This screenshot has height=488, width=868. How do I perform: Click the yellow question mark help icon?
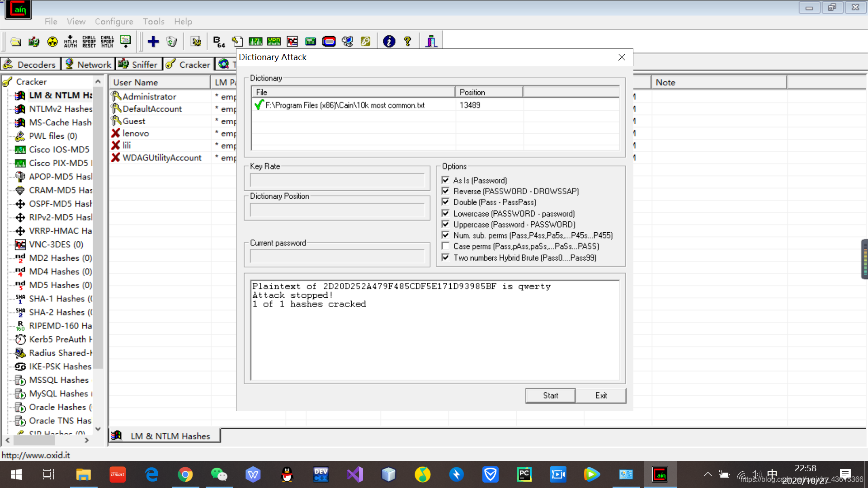tap(408, 42)
